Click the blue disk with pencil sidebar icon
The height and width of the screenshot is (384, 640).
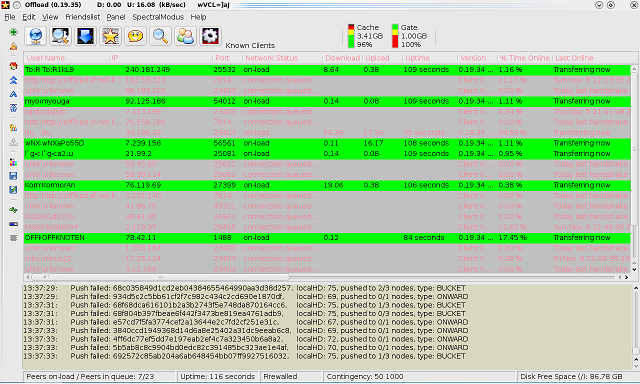click(13, 190)
